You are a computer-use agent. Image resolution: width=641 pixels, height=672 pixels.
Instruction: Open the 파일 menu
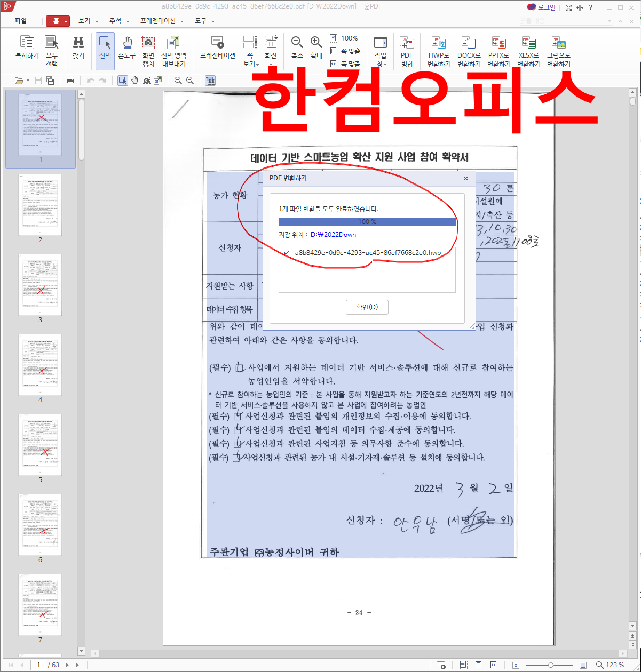(x=21, y=21)
